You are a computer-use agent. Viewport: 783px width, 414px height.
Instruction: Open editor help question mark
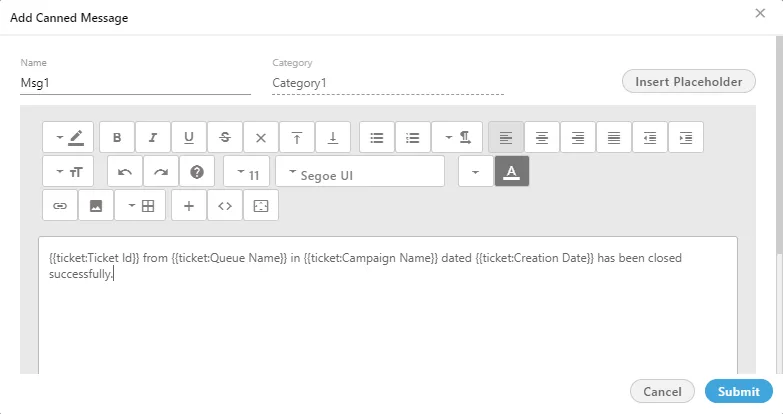click(197, 171)
